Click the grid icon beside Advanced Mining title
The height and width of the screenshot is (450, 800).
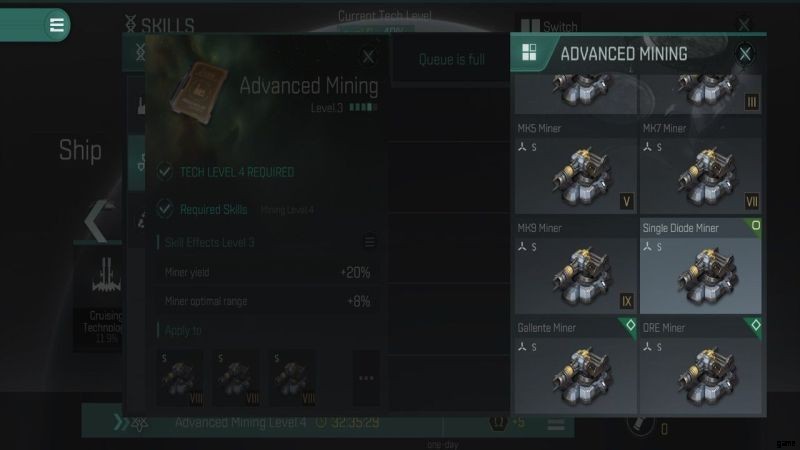(529, 52)
